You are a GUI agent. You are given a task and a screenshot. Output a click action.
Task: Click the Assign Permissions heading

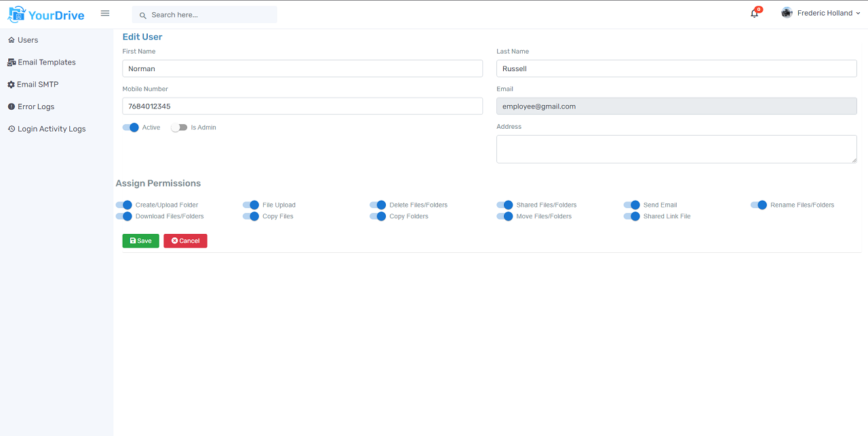pyautogui.click(x=158, y=183)
